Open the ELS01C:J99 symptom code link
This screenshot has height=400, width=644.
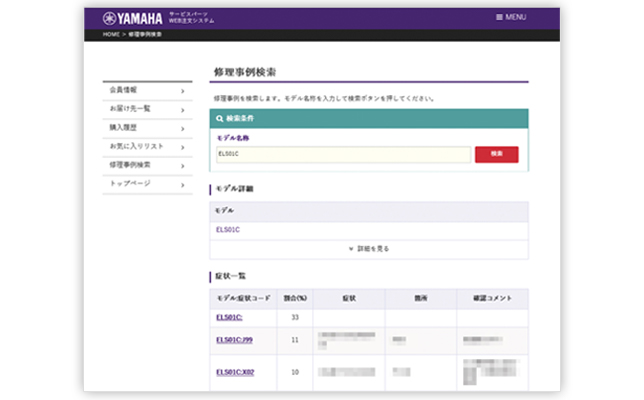click(234, 341)
